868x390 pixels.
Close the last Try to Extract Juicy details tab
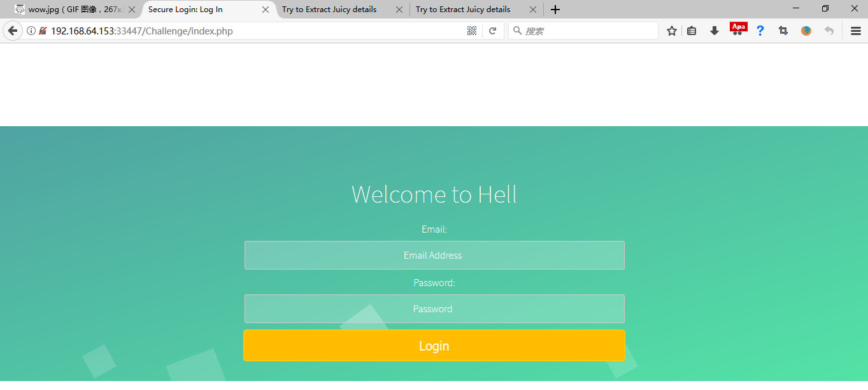tap(533, 10)
